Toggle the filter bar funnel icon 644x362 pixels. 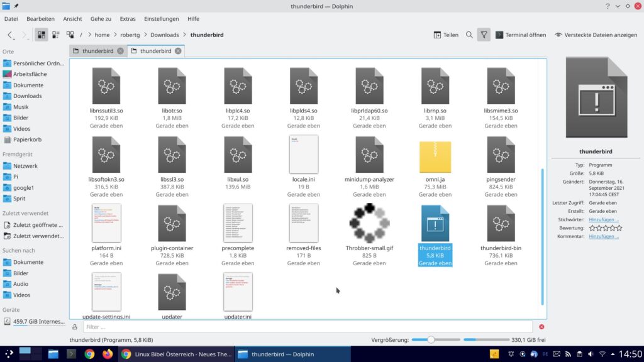(484, 35)
